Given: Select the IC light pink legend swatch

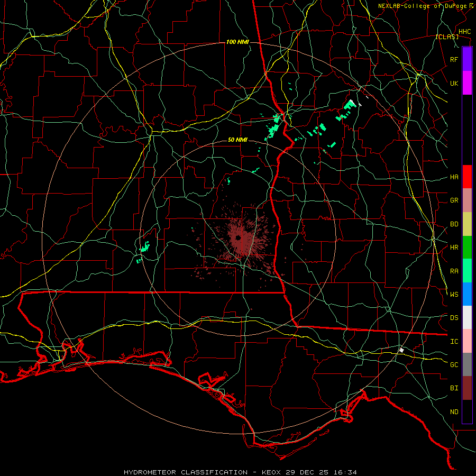Looking at the screenshot, I should coord(467,341).
